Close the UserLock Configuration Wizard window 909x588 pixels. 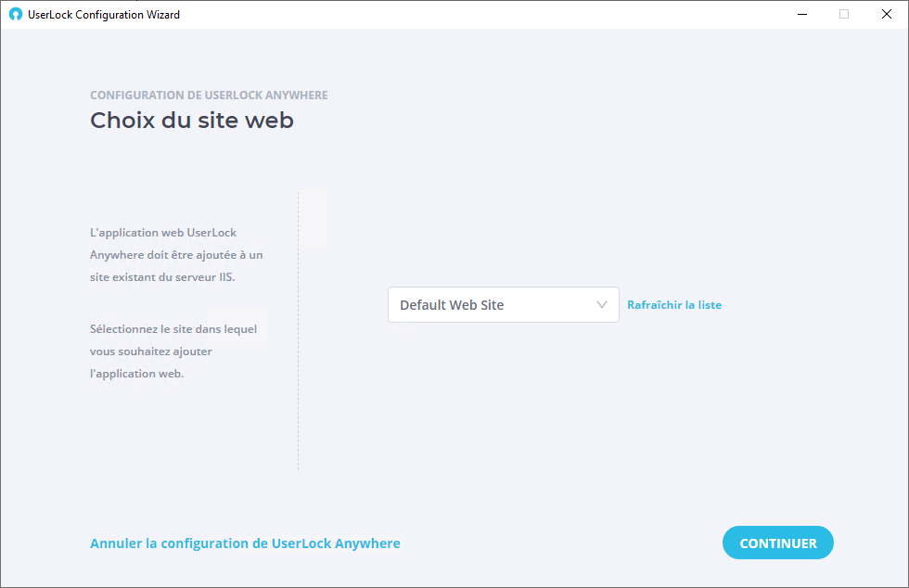(887, 15)
